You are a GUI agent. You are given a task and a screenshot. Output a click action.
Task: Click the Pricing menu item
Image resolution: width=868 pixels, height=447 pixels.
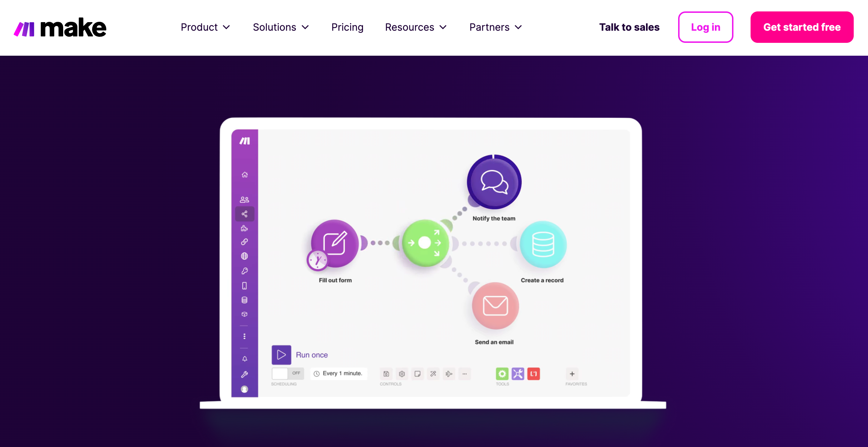347,27
